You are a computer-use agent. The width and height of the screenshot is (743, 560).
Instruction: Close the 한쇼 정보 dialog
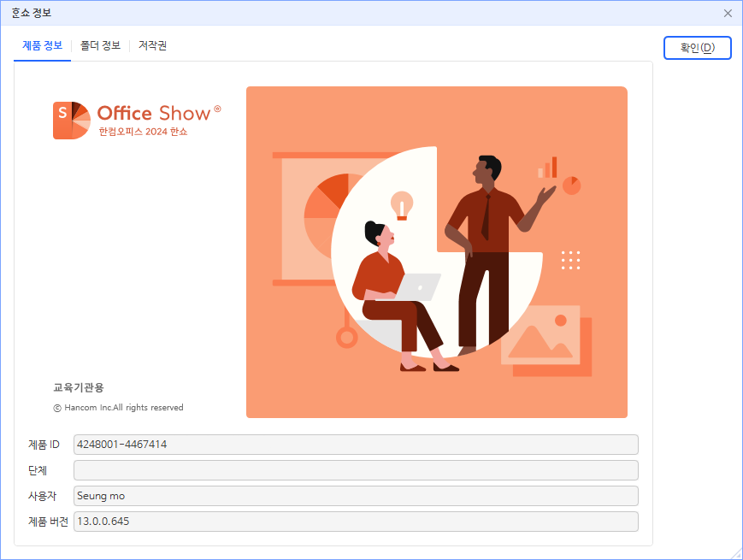click(x=728, y=14)
